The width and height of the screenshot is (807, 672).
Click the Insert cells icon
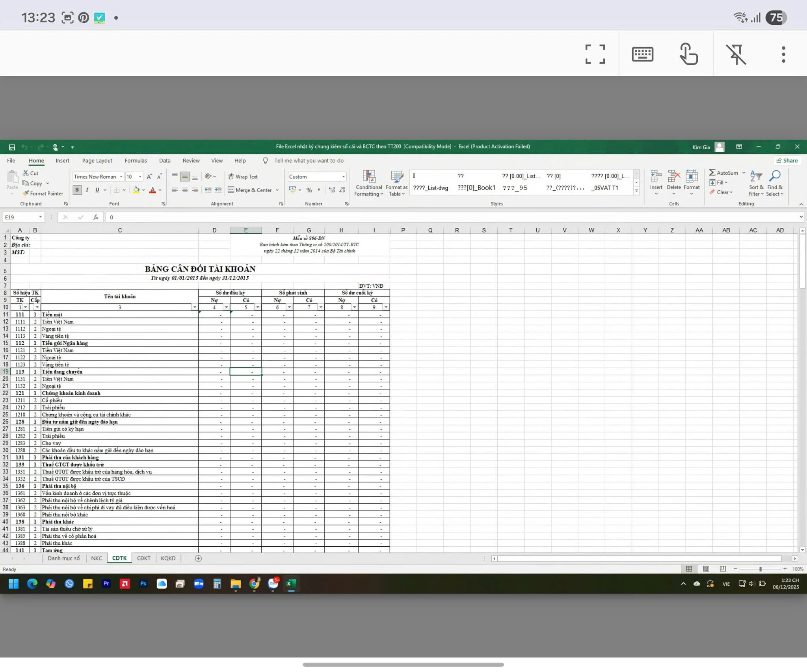click(x=656, y=176)
